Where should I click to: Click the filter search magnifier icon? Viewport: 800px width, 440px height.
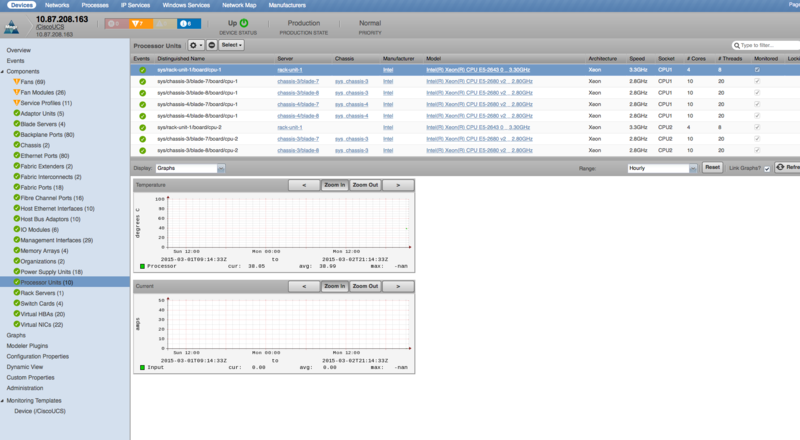pyautogui.click(x=736, y=45)
